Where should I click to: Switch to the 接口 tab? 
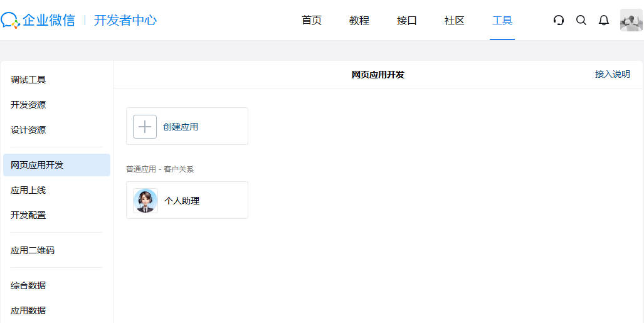[407, 20]
